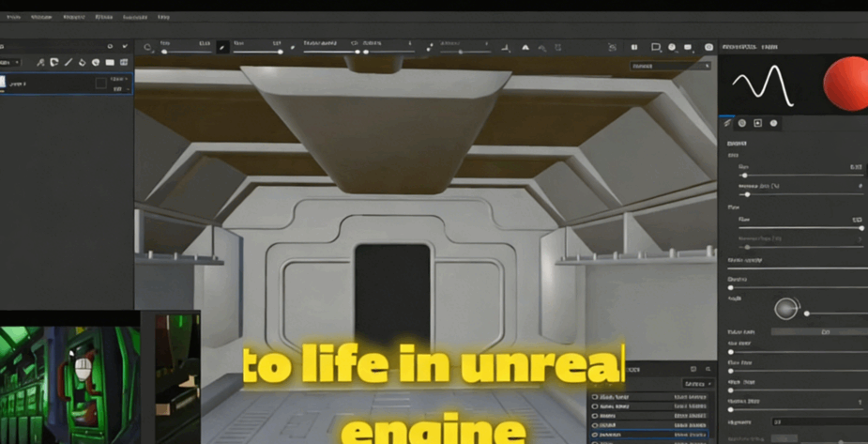Click the white triangle icon in top toolbar
The image size is (868, 444).
coord(525,48)
